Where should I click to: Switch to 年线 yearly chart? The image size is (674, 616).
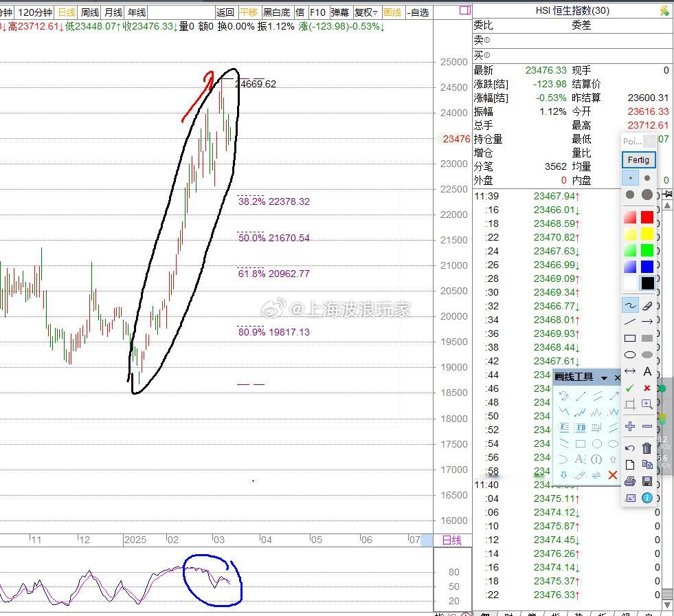[137, 12]
